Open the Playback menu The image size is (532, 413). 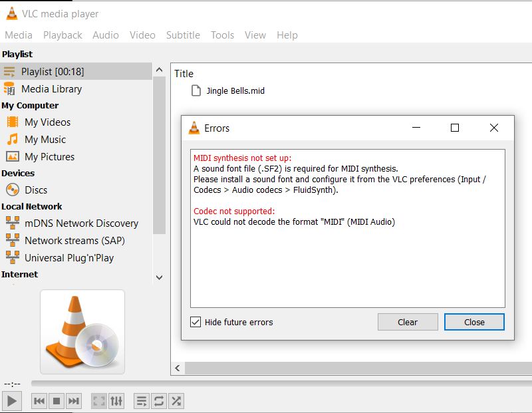click(x=63, y=35)
